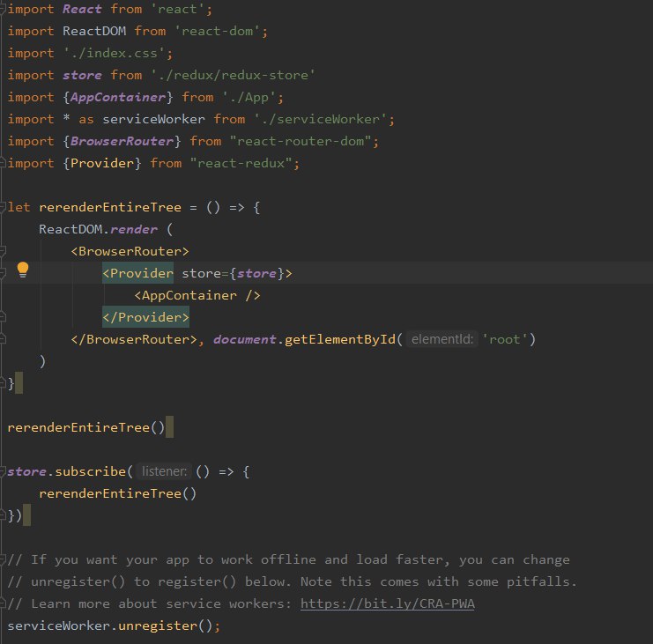This screenshot has height=644, width=653.
Task: Click store.subscribe call
Action: 67,471
